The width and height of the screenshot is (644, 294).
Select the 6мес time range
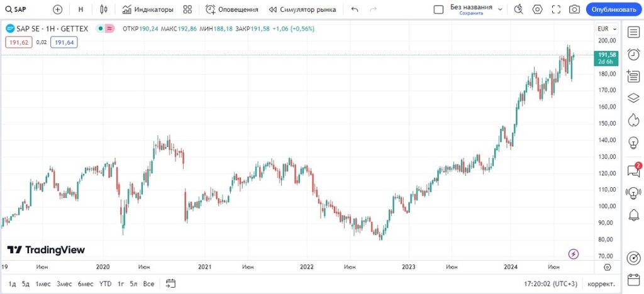pos(86,284)
